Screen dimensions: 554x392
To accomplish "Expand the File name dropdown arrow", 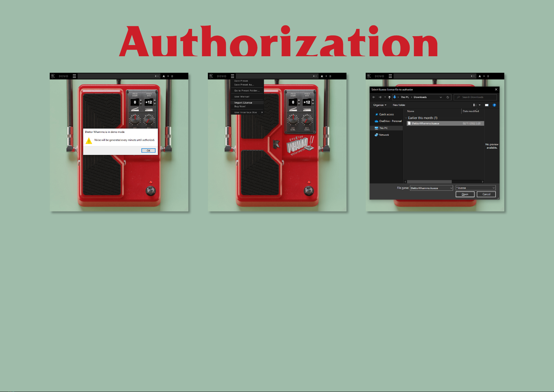I will tap(451, 188).
